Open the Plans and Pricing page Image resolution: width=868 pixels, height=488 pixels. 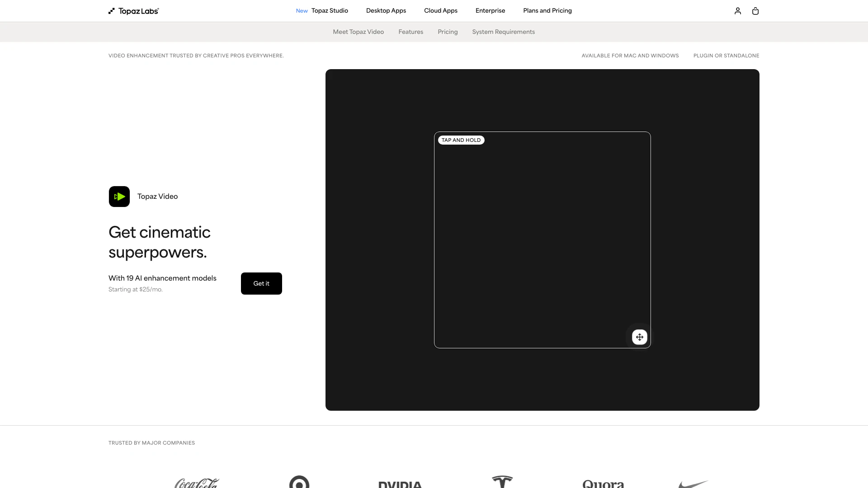coord(547,10)
